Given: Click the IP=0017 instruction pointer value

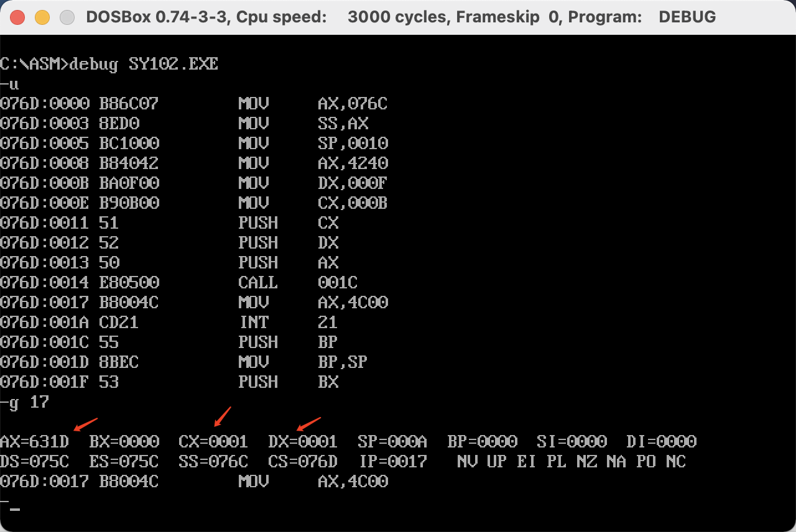Looking at the screenshot, I should point(392,462).
